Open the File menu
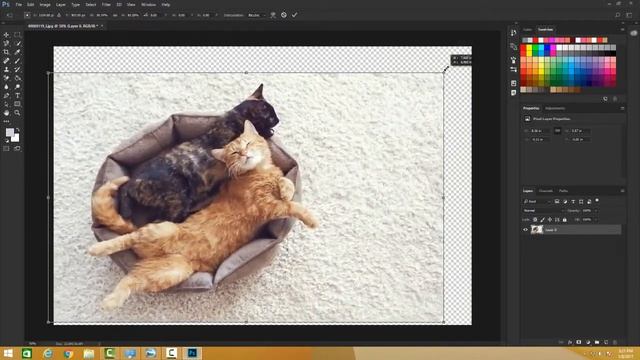 18,4
